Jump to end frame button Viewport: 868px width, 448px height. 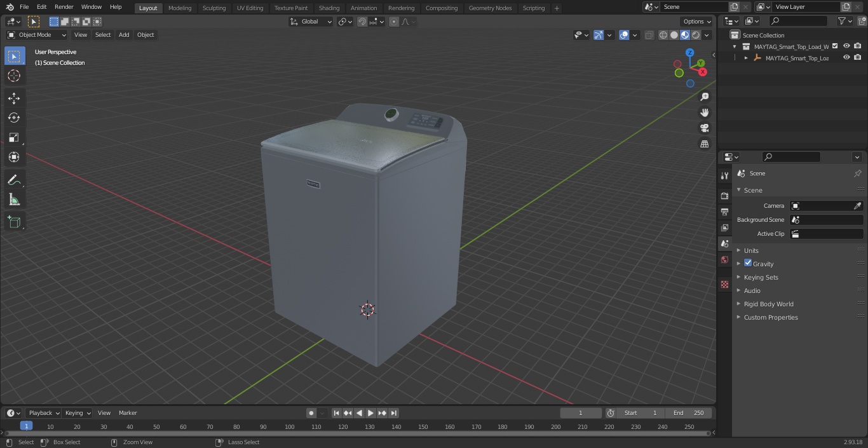point(393,413)
